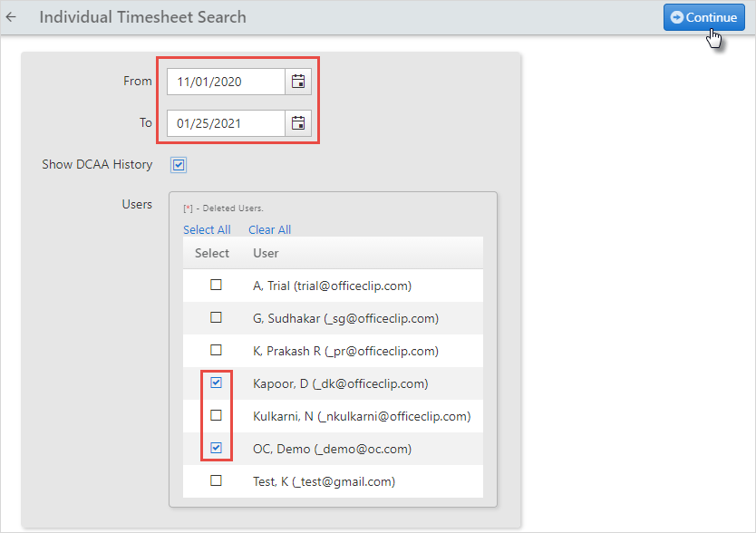Click the Continue button
756x533 pixels.
tap(704, 17)
